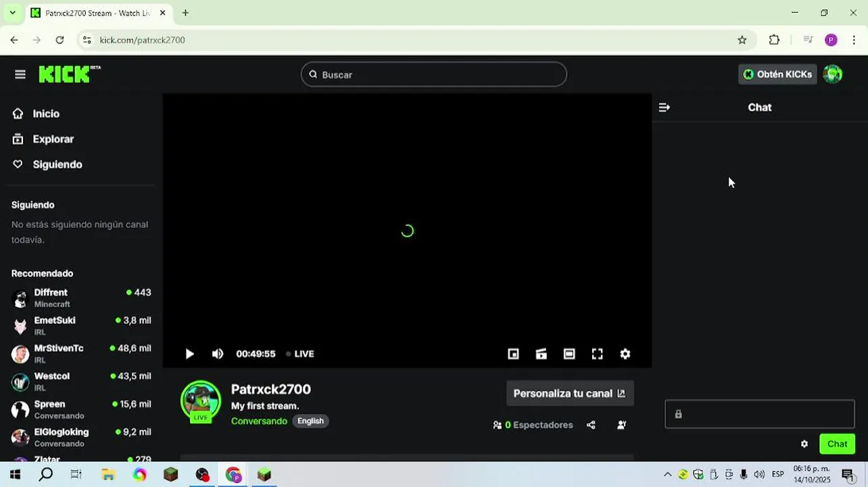View site information icon in address bar
The width and height of the screenshot is (868, 487).
pos(87,40)
